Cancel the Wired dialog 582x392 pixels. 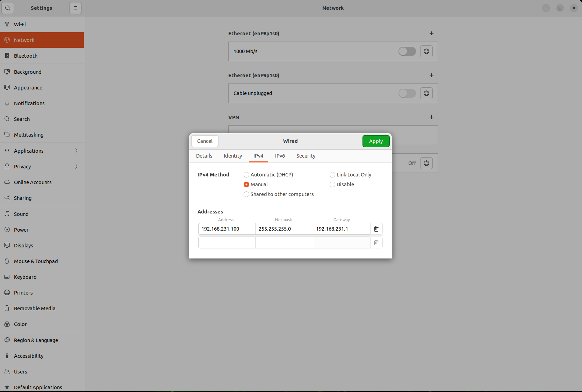click(205, 141)
